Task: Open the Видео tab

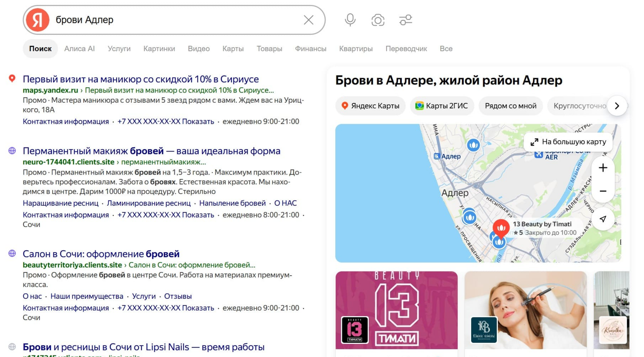Action: point(199,49)
